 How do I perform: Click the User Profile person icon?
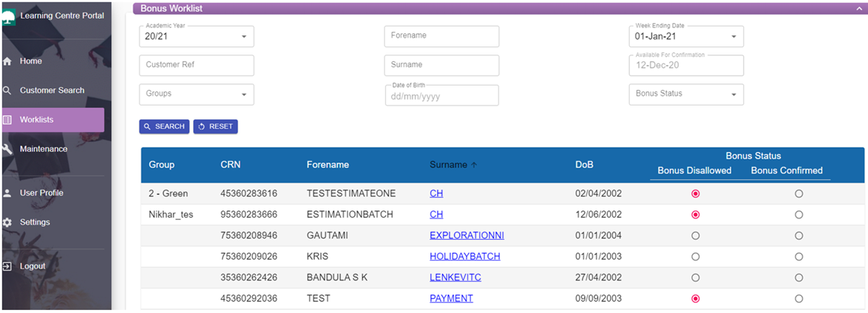(x=7, y=193)
